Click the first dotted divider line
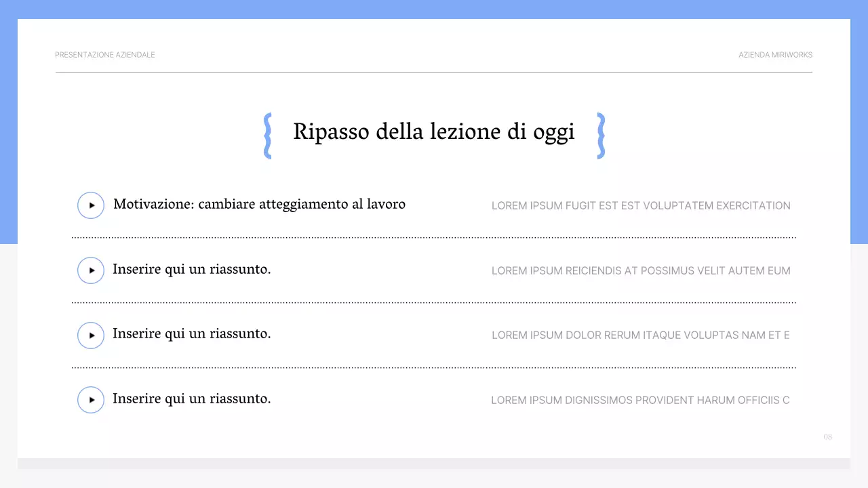The image size is (868, 488). pyautogui.click(x=433, y=238)
